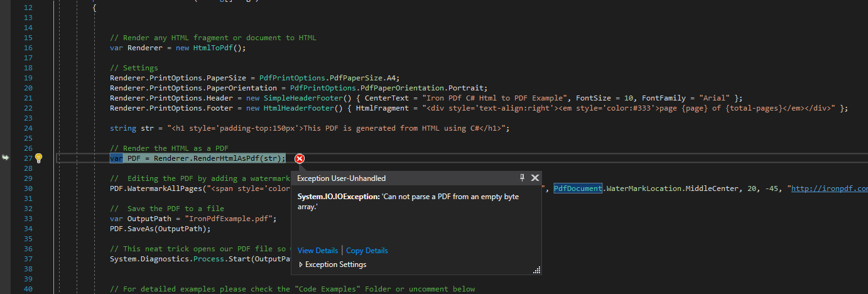Screen dimensions: 868x294
Task: Click the "Render the HTML as a PDF" comment
Action: (x=169, y=148)
